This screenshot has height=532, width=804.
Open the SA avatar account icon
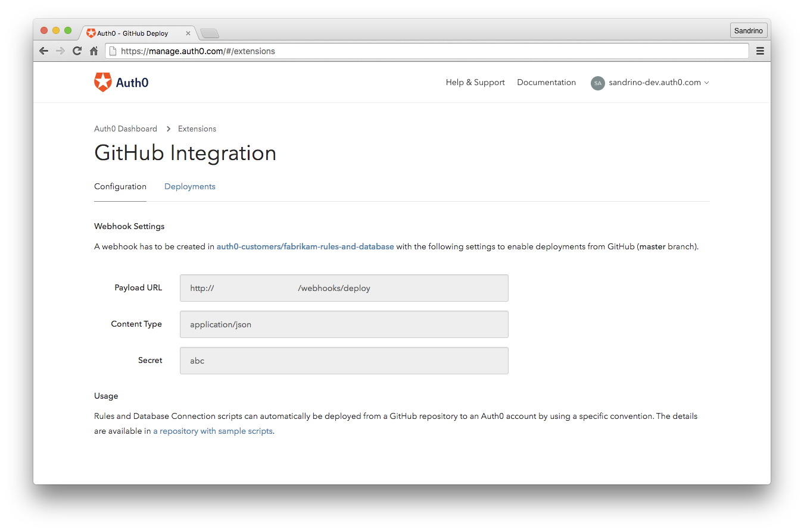pos(597,83)
